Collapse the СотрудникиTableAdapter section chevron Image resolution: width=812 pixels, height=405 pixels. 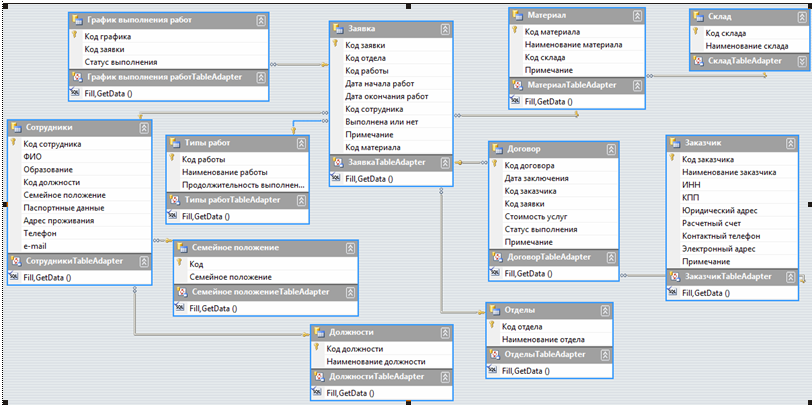point(143,261)
